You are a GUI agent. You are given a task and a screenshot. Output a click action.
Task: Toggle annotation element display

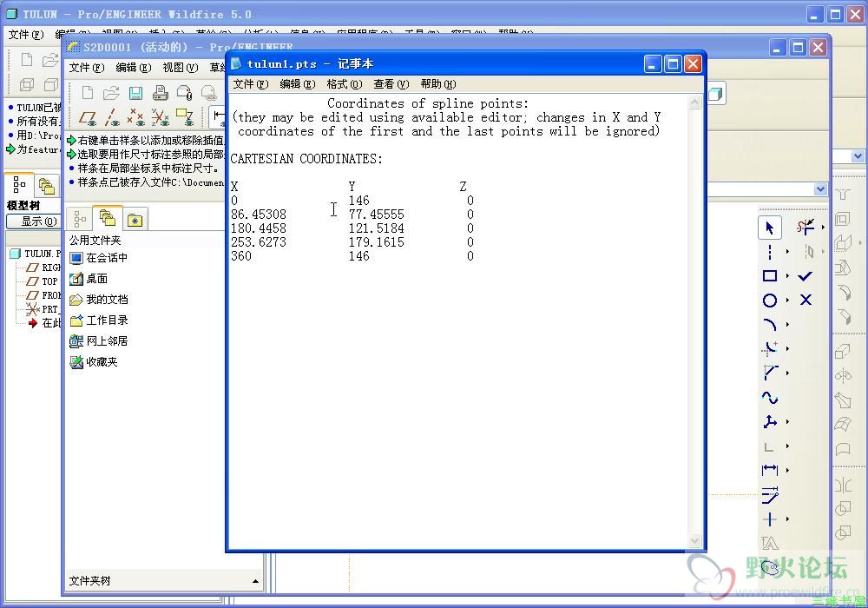(184, 117)
